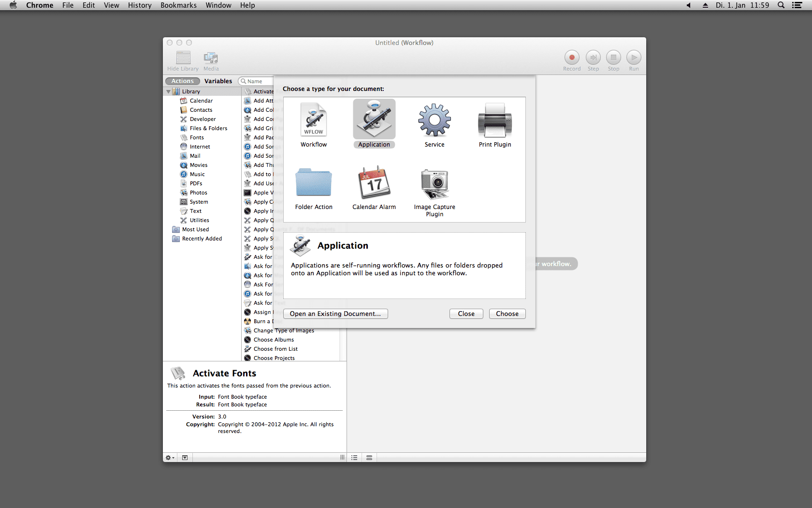Select Movies category in library

(202, 165)
